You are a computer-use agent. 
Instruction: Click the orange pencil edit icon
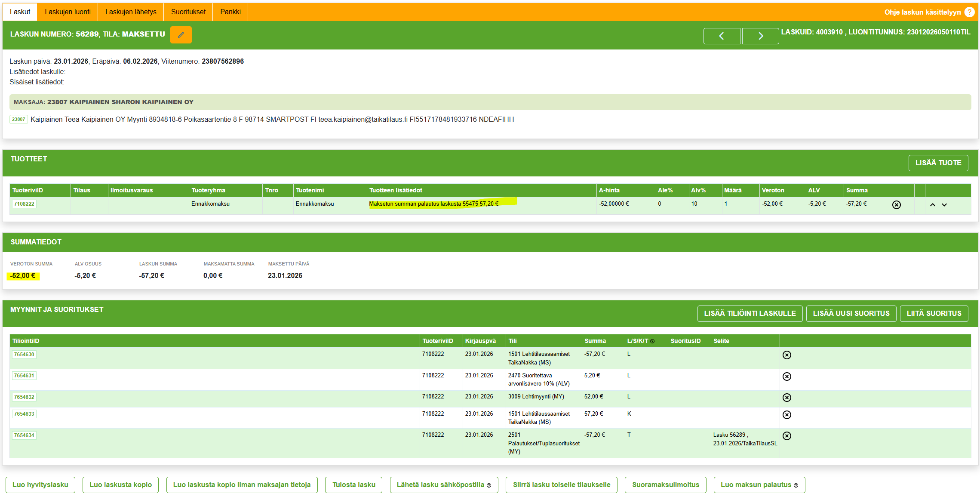tap(181, 35)
